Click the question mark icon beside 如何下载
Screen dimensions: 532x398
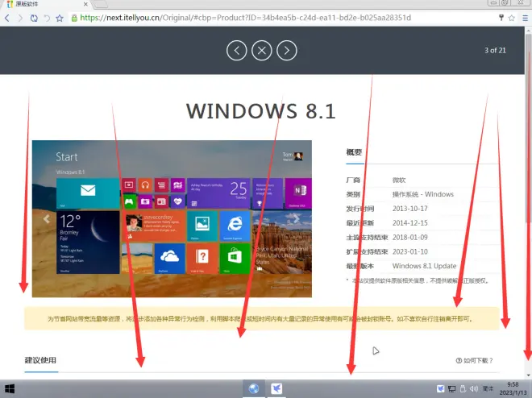459,360
